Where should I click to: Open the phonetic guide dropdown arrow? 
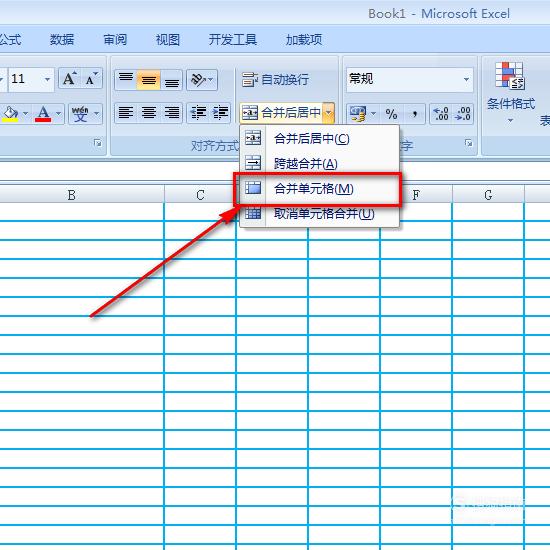[x=96, y=114]
